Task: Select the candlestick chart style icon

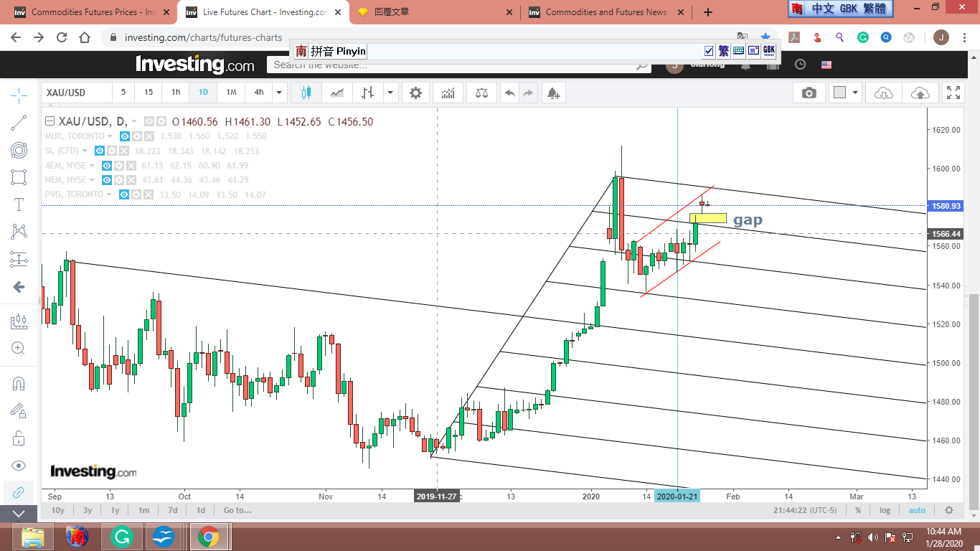Action: [x=306, y=93]
